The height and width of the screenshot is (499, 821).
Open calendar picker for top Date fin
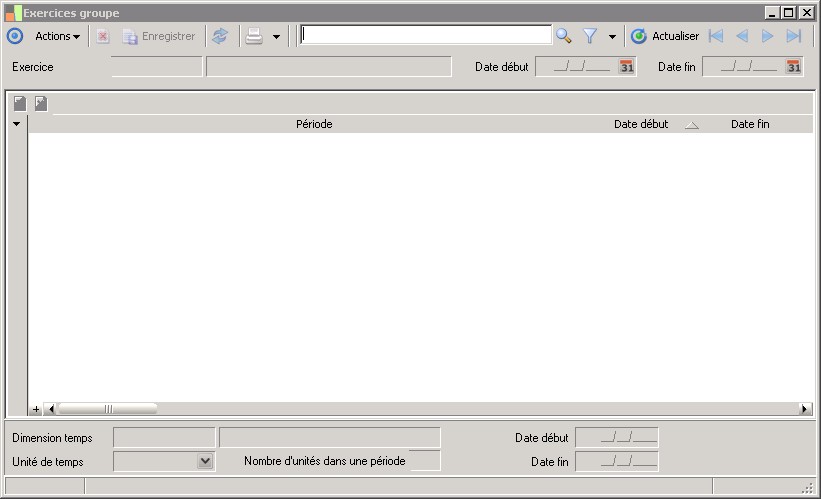(794, 66)
